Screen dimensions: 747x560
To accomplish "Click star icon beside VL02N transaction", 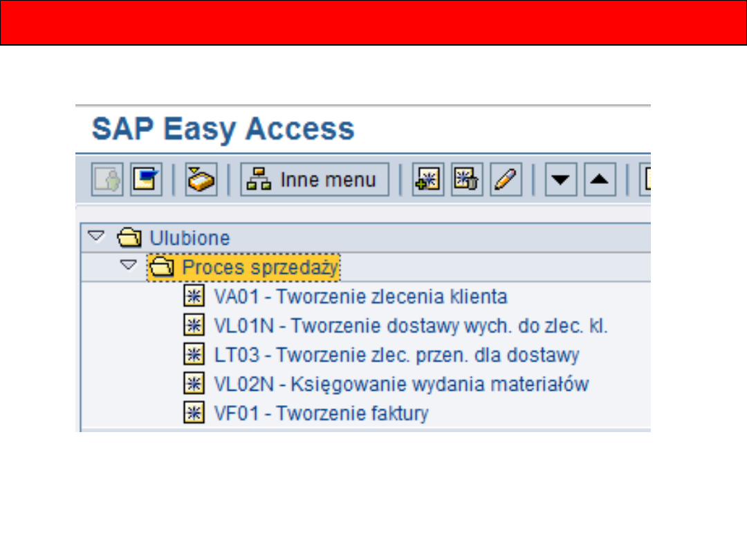I will (x=194, y=384).
